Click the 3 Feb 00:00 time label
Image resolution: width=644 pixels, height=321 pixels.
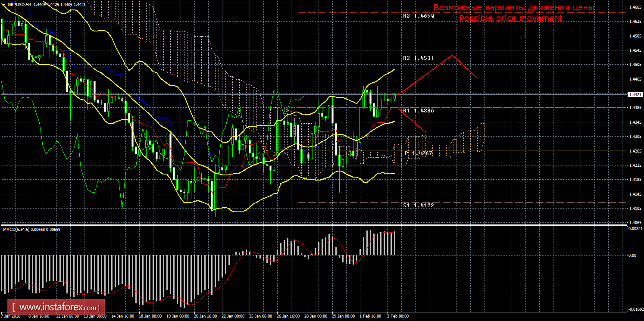(x=397, y=316)
